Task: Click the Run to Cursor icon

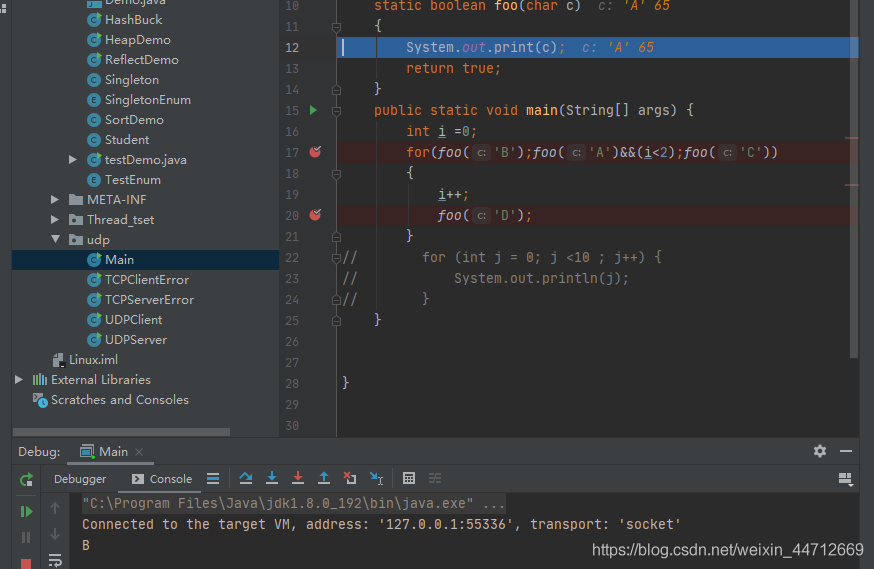Action: (376, 479)
